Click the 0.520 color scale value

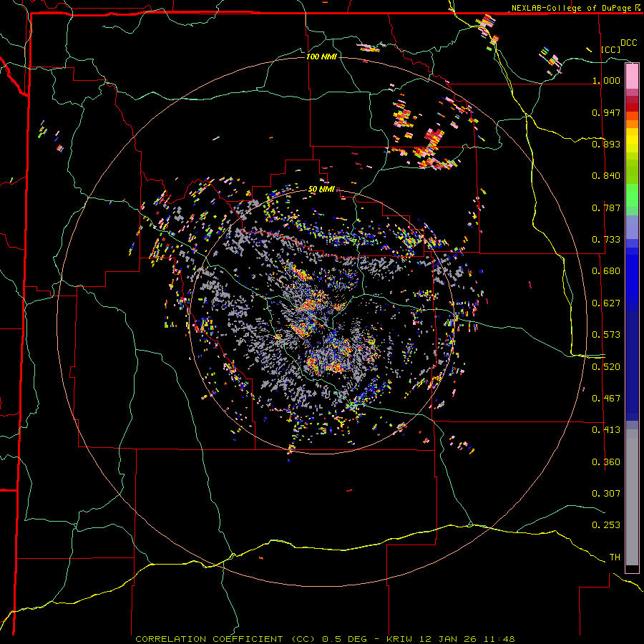click(606, 367)
